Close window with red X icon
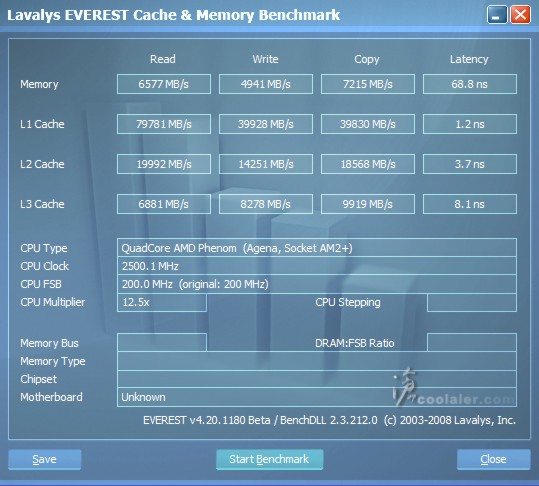Viewport: 539px width, 486px height. click(520, 15)
